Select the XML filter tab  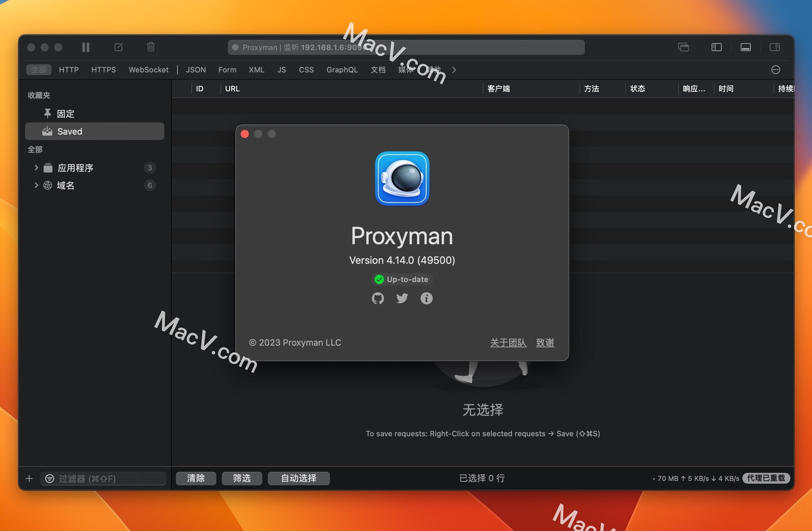tap(256, 70)
